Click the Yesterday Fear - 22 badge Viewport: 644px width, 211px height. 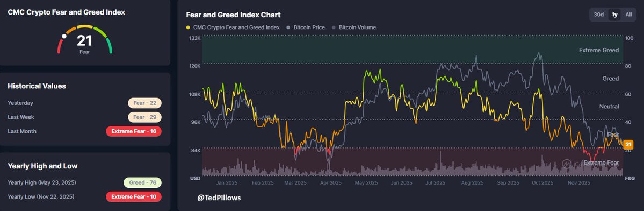(x=144, y=103)
